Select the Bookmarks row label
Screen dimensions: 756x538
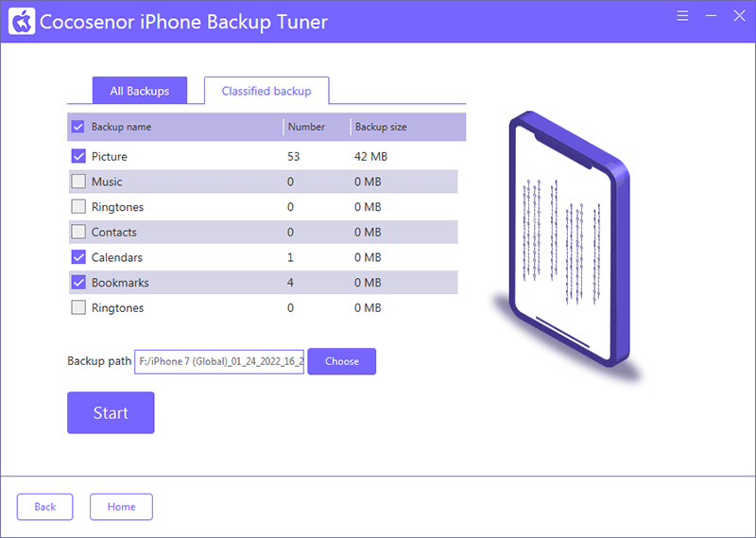click(x=120, y=283)
